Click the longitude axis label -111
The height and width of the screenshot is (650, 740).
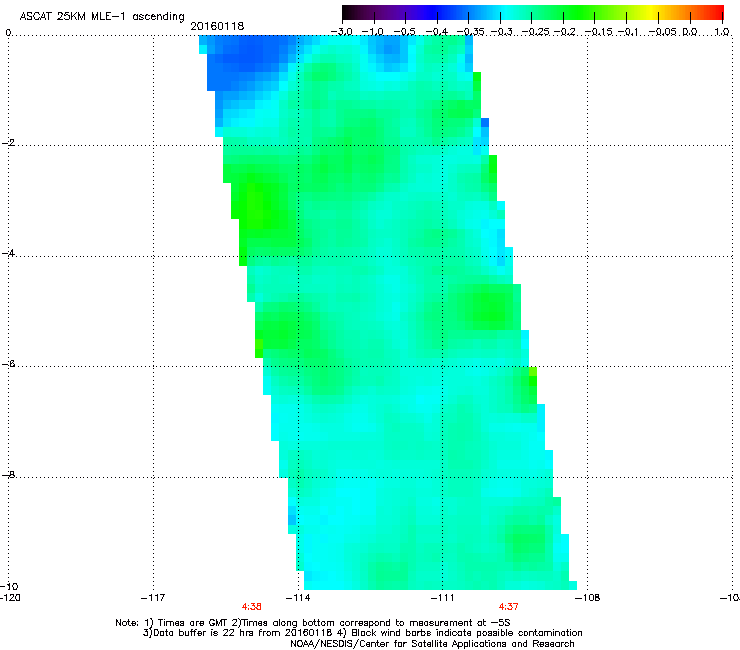[x=442, y=598]
